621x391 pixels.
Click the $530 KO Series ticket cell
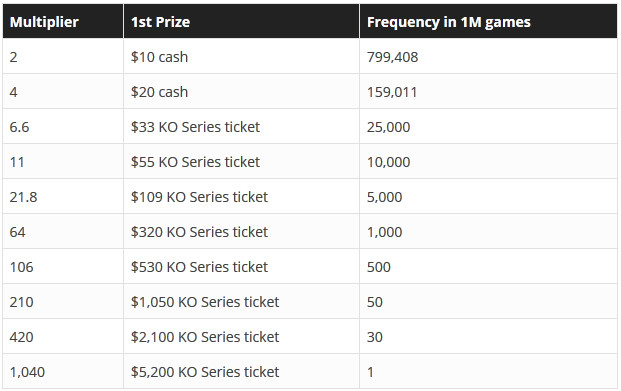click(242, 266)
